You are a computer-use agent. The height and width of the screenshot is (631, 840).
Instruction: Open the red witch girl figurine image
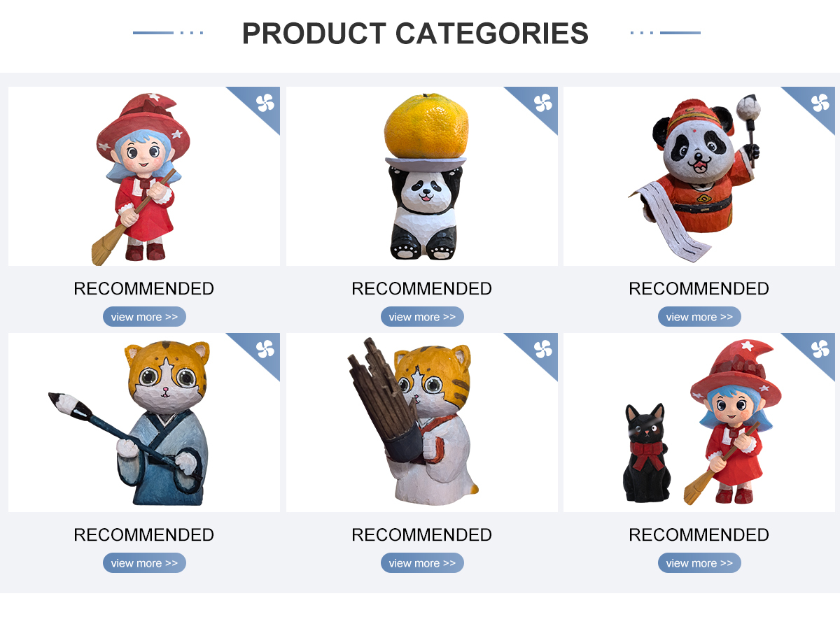pos(144,176)
